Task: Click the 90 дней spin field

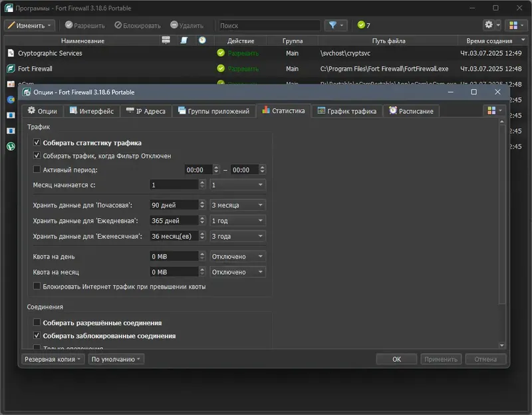Action: tap(174, 205)
